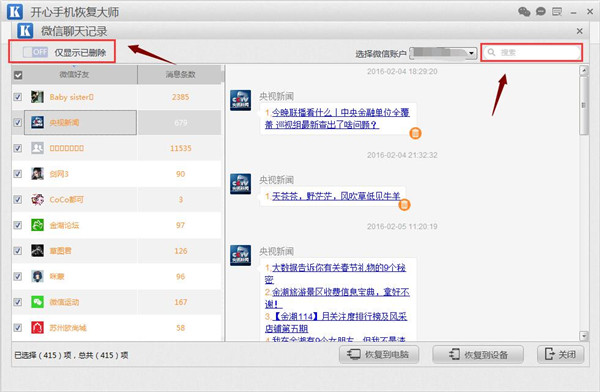Click the K logo beside 微信聊天记录

[x=25, y=30]
